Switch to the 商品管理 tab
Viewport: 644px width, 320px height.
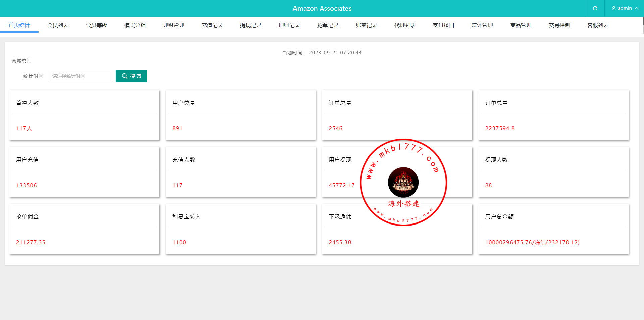(521, 25)
